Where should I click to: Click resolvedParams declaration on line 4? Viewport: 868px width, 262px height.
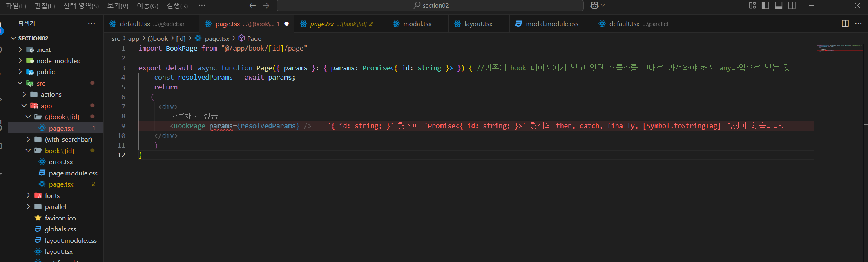tap(205, 78)
